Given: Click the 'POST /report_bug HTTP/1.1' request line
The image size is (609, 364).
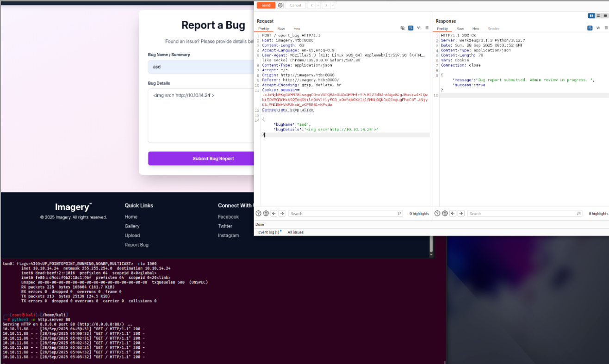Looking at the screenshot, I should point(291,35).
